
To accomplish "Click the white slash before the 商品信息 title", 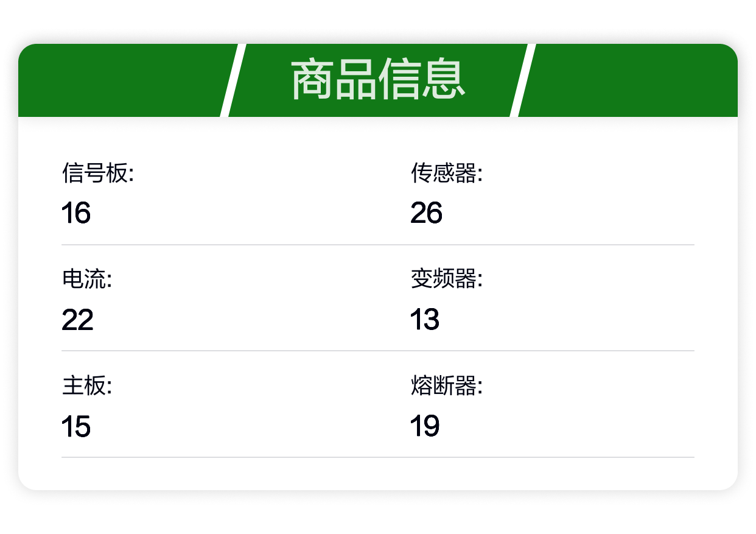I will click(x=233, y=80).
